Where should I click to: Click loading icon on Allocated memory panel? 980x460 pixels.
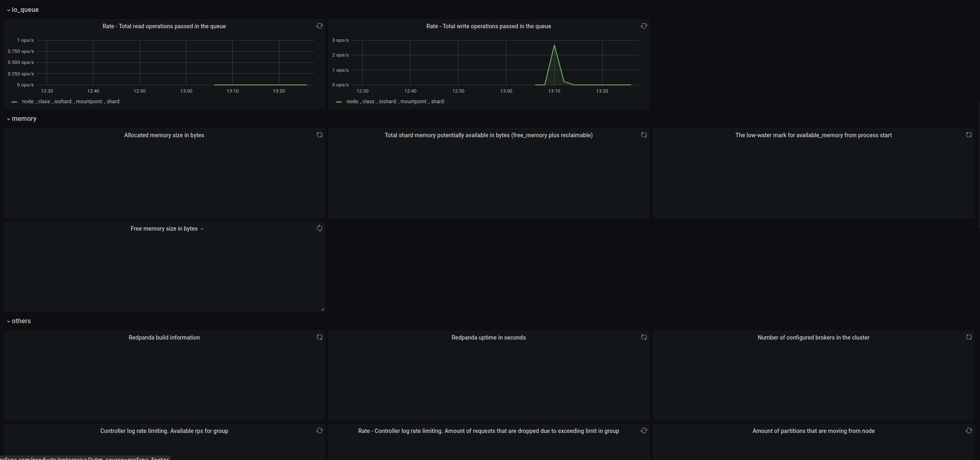319,135
